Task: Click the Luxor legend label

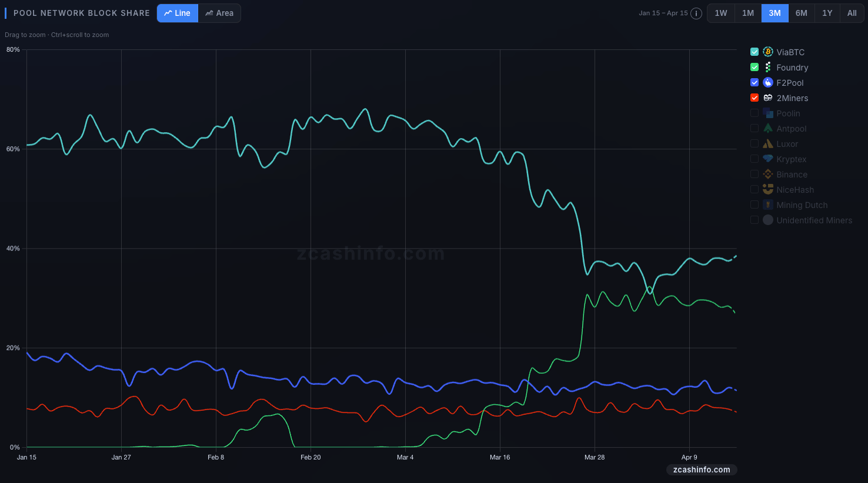Action: coord(787,144)
